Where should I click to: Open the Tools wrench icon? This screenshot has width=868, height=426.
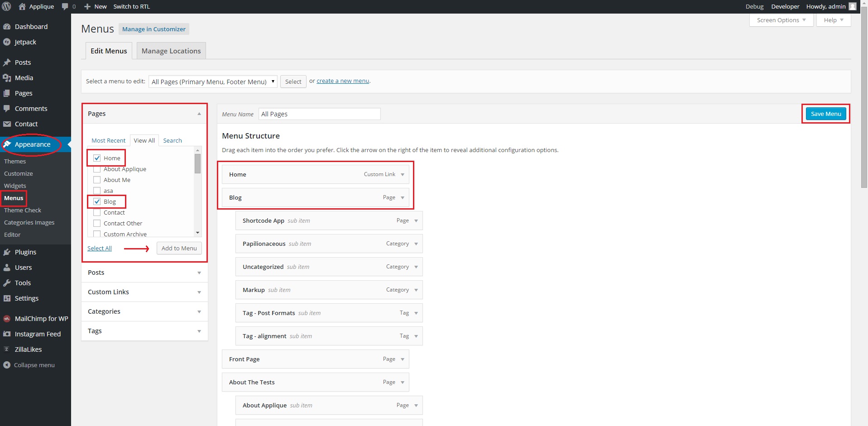pyautogui.click(x=7, y=283)
